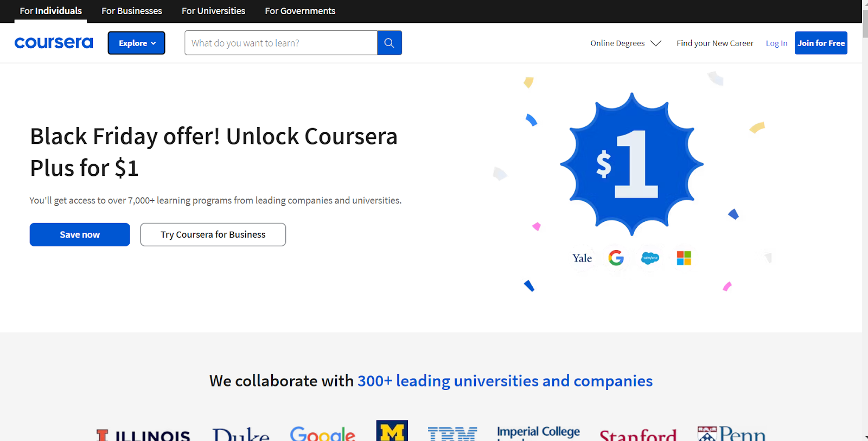868x441 pixels.
Task: Open the 300+ leading universities and companies link
Action: pos(505,381)
